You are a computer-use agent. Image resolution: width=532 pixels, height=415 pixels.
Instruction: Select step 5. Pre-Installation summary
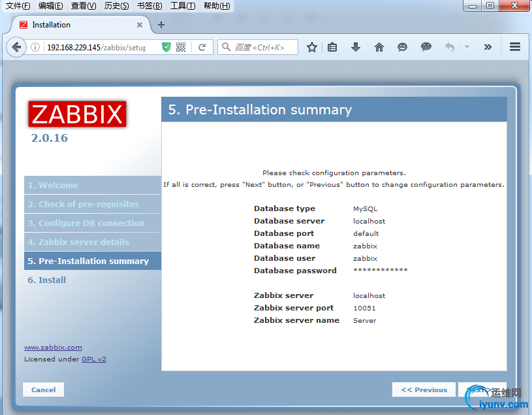(93, 261)
